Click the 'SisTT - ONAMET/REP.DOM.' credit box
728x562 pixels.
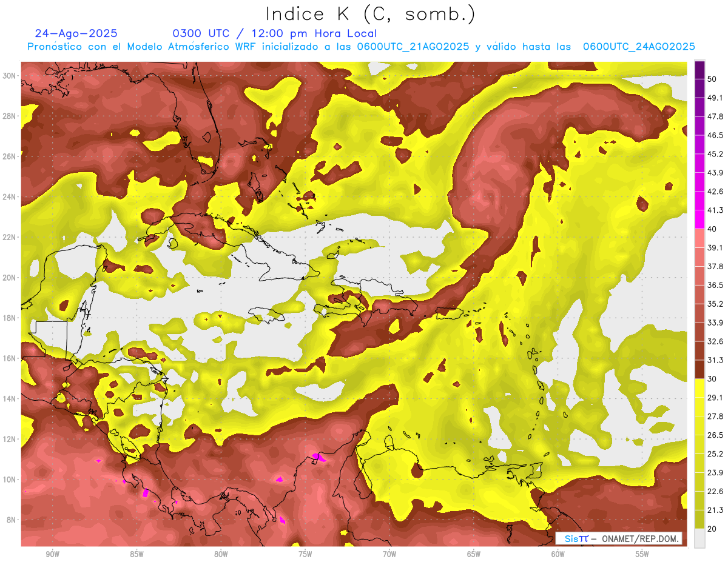(619, 538)
